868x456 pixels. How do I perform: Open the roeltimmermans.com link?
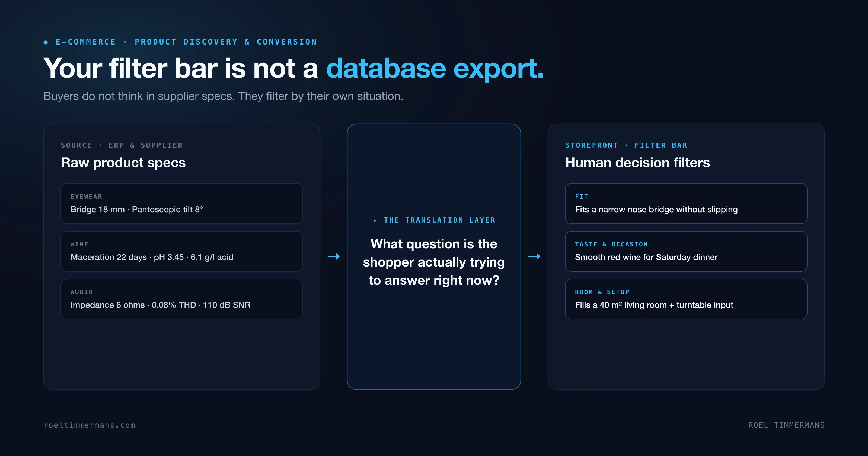[89, 425]
